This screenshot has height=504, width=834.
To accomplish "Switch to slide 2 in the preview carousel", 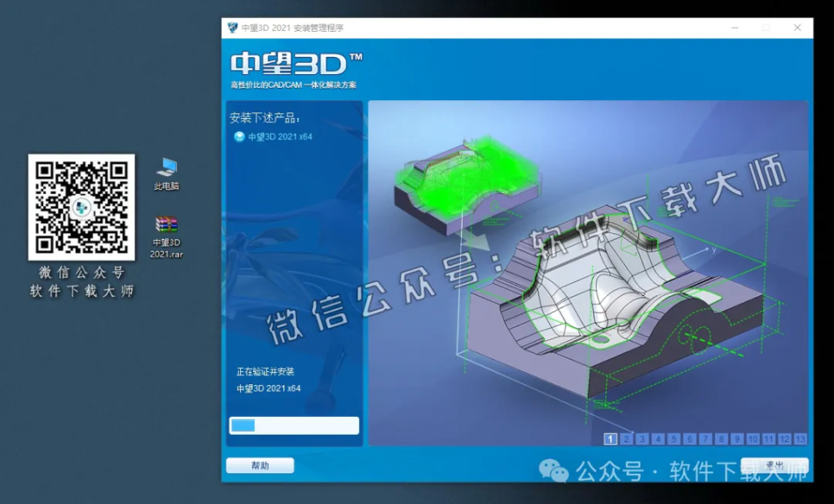I will 626,440.
